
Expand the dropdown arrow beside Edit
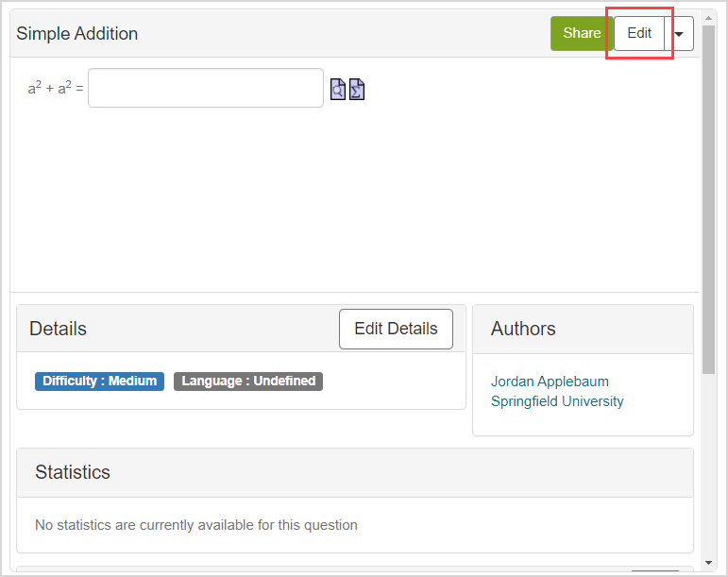pyautogui.click(x=680, y=34)
